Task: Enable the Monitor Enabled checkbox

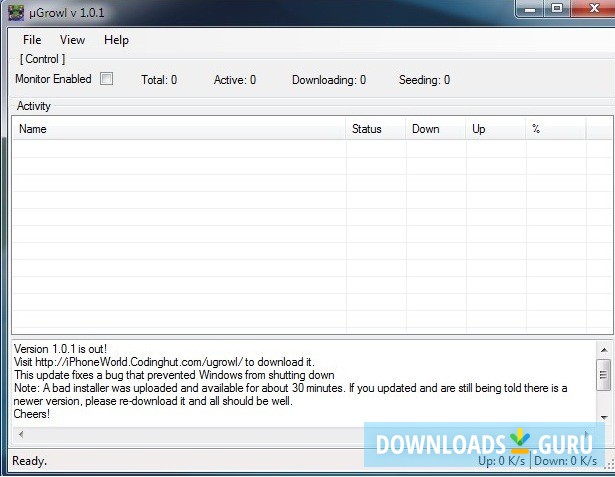Action: [x=106, y=78]
